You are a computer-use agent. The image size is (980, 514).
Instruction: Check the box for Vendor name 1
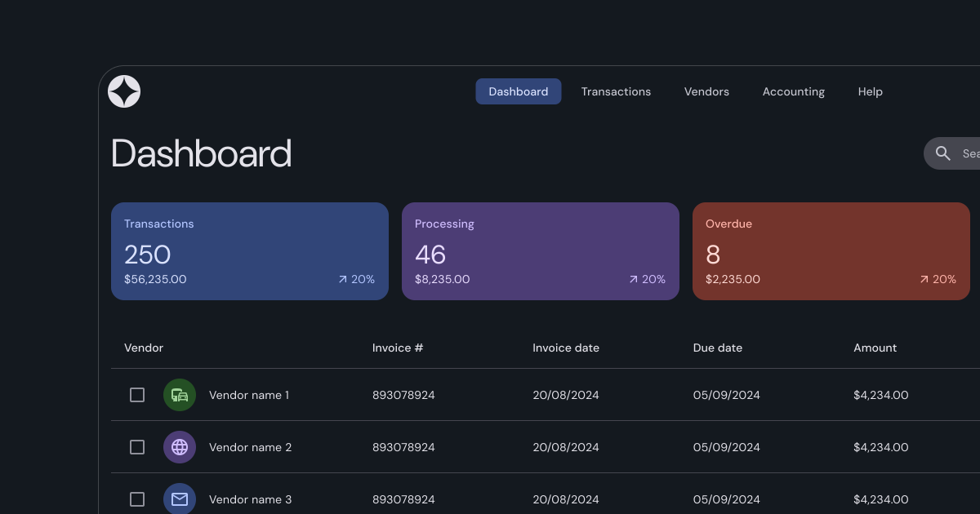137,395
